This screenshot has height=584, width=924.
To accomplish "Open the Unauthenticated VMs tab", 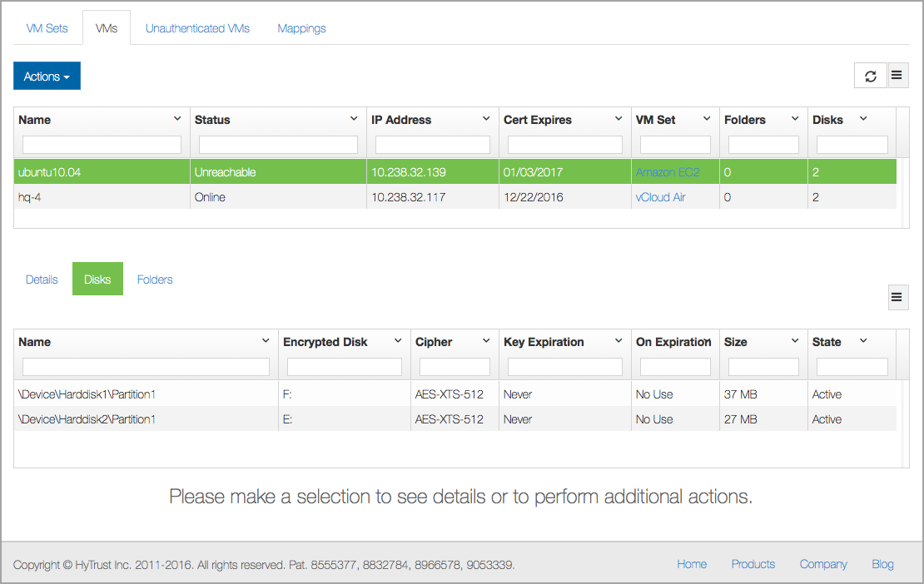I will click(x=197, y=28).
